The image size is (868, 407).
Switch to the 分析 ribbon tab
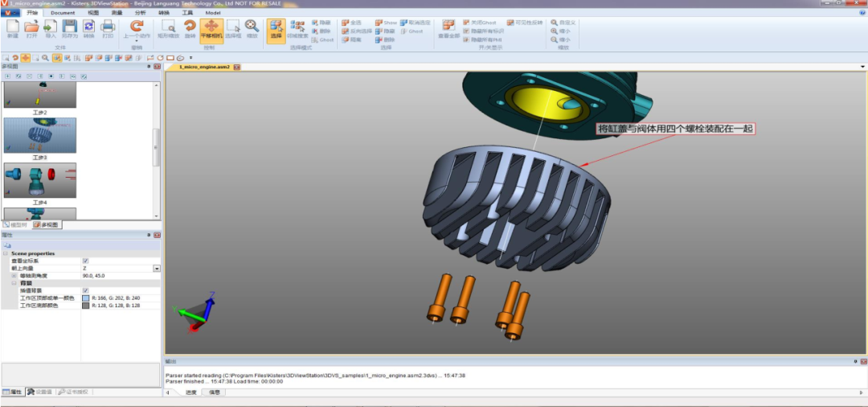141,12
